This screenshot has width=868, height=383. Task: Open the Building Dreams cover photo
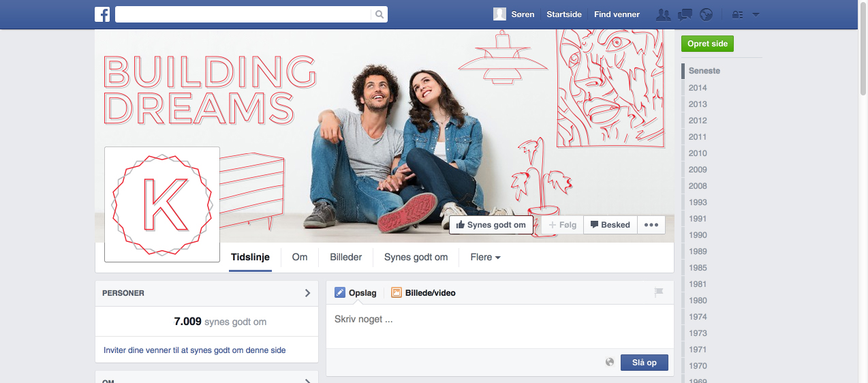pyautogui.click(x=384, y=136)
